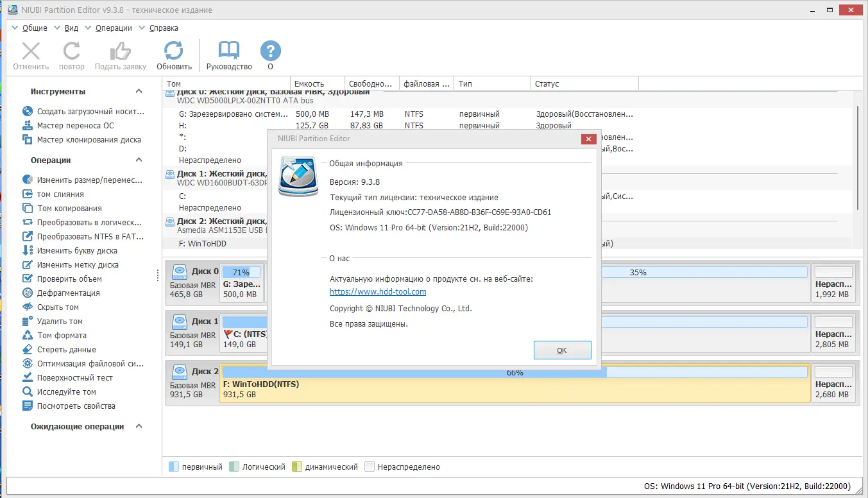
Task: Sort by the Том column header
Action: [x=226, y=84]
